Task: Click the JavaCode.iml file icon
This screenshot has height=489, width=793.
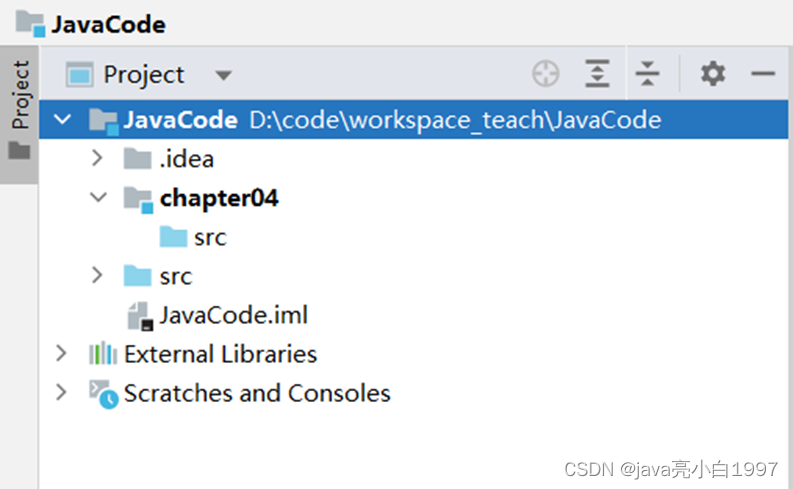Action: click(x=140, y=317)
